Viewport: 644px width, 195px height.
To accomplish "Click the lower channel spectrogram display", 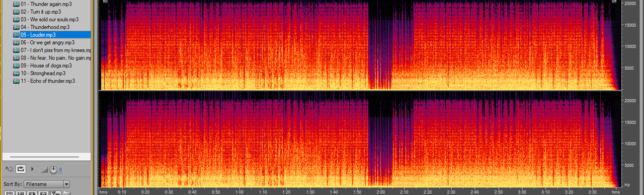I will point(359,139).
